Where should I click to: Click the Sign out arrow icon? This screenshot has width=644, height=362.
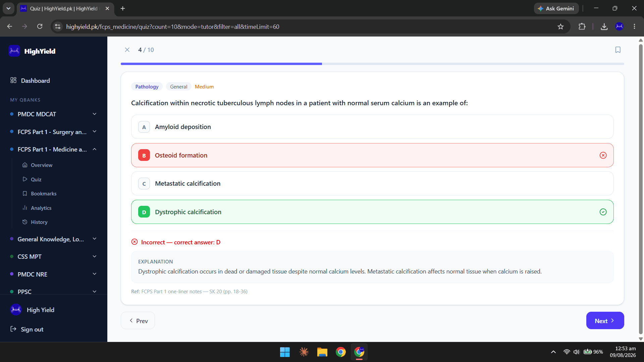13,329
